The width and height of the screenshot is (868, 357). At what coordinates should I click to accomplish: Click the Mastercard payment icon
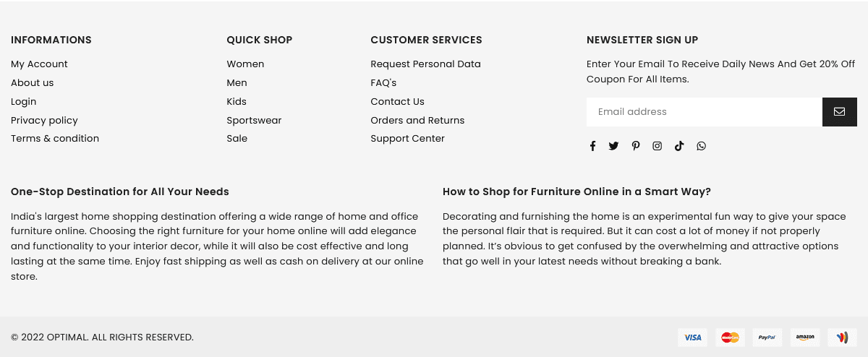pyautogui.click(x=730, y=337)
